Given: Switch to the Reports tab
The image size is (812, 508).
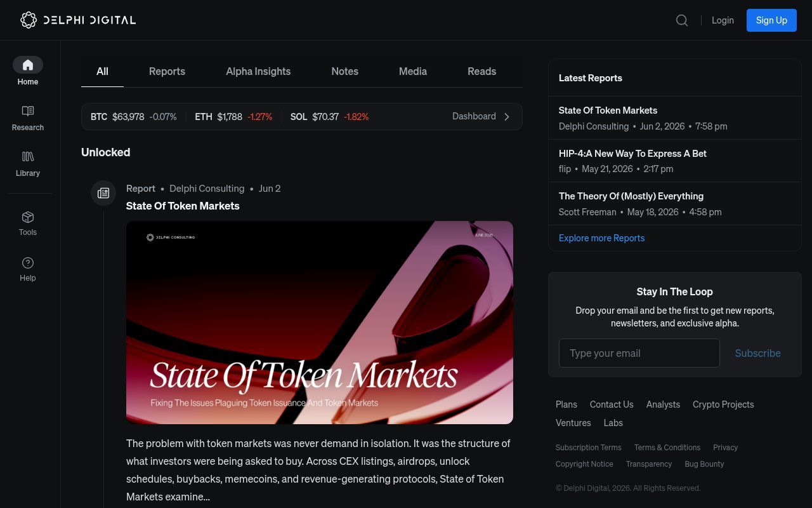Looking at the screenshot, I should click(x=167, y=71).
